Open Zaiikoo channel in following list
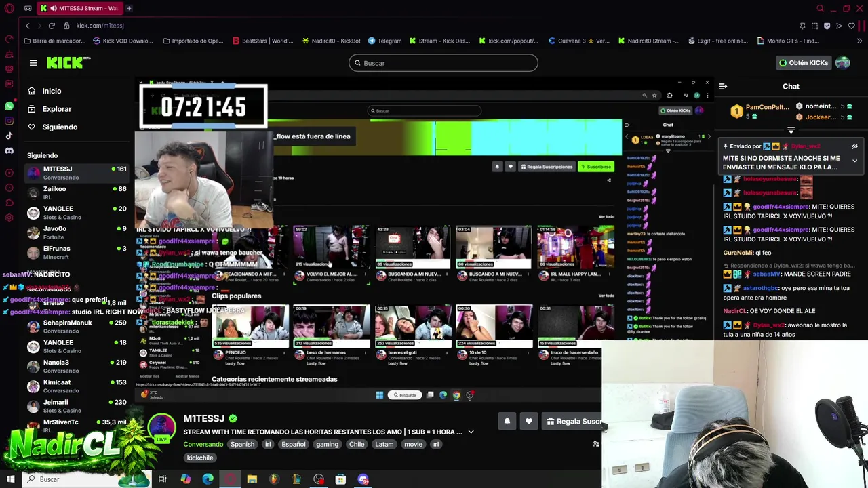Viewport: 868px width, 488px height. click(x=77, y=192)
